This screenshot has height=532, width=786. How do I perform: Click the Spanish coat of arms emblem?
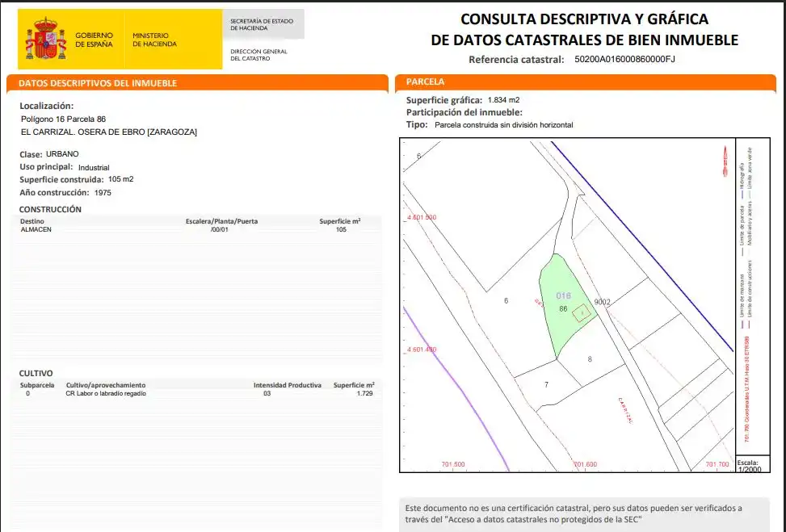point(45,39)
